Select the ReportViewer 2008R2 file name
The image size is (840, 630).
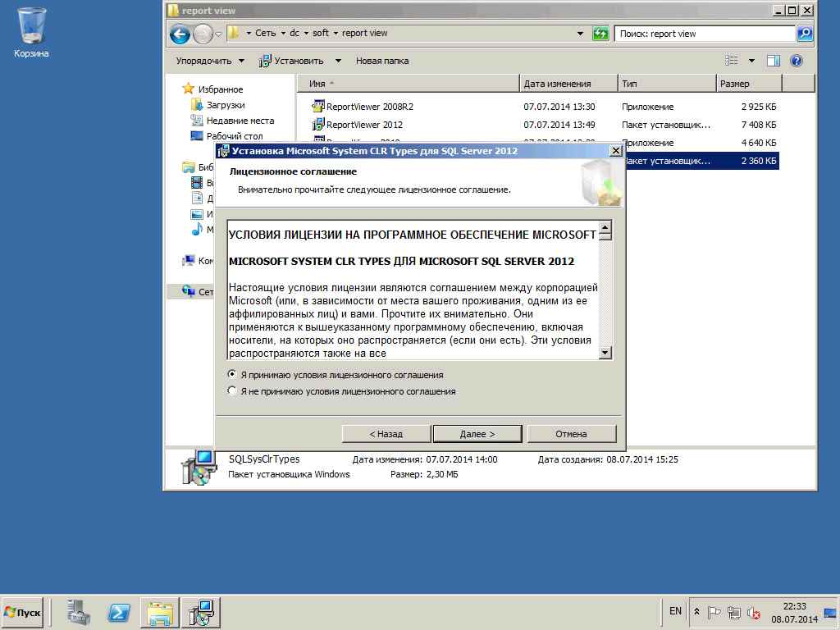tap(370, 107)
